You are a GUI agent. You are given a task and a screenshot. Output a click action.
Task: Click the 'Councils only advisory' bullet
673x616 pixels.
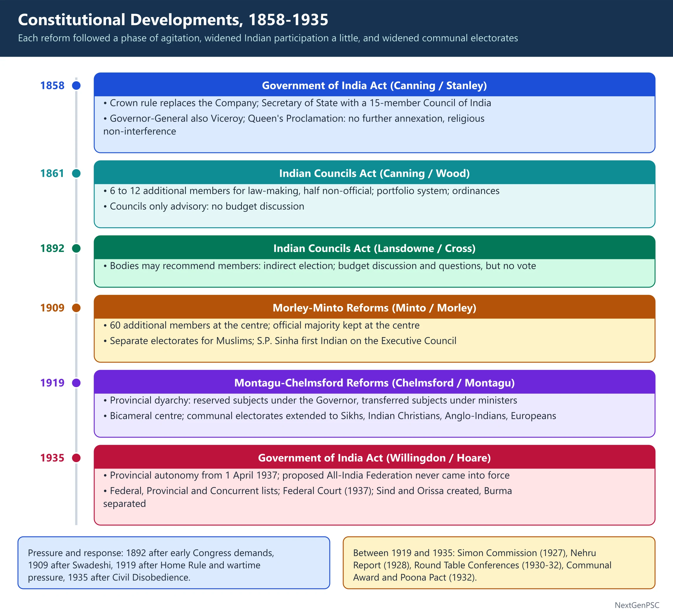204,206
